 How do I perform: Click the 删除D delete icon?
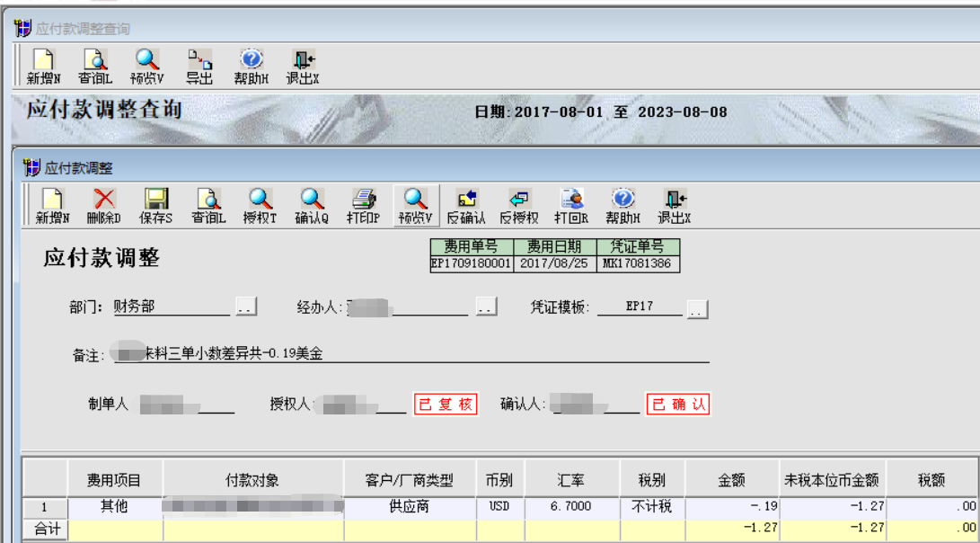pos(104,206)
